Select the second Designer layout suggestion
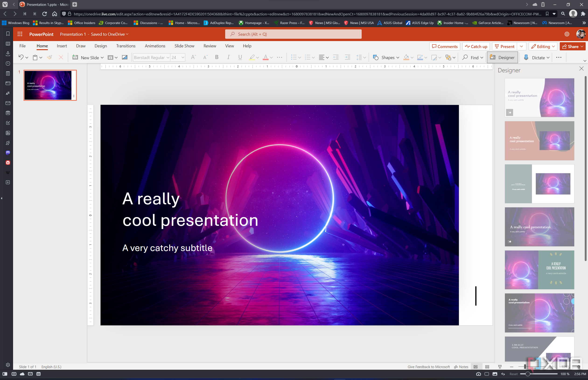The height and width of the screenshot is (380, 588). [539, 140]
